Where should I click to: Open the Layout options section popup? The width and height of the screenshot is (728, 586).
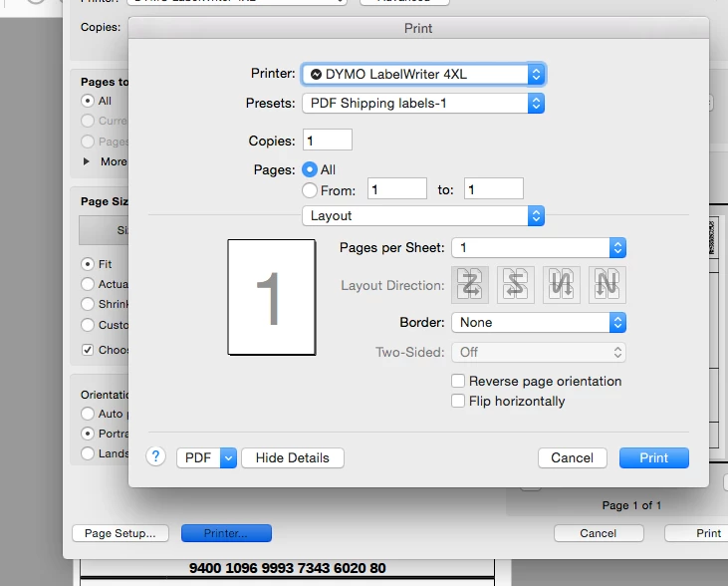tap(423, 216)
